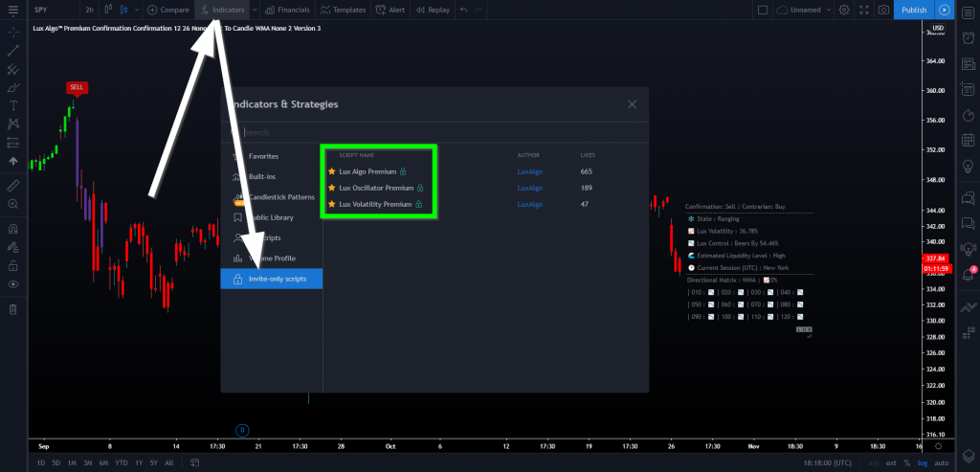
Task: Remove drawings with the trash icon
Action: [13, 309]
